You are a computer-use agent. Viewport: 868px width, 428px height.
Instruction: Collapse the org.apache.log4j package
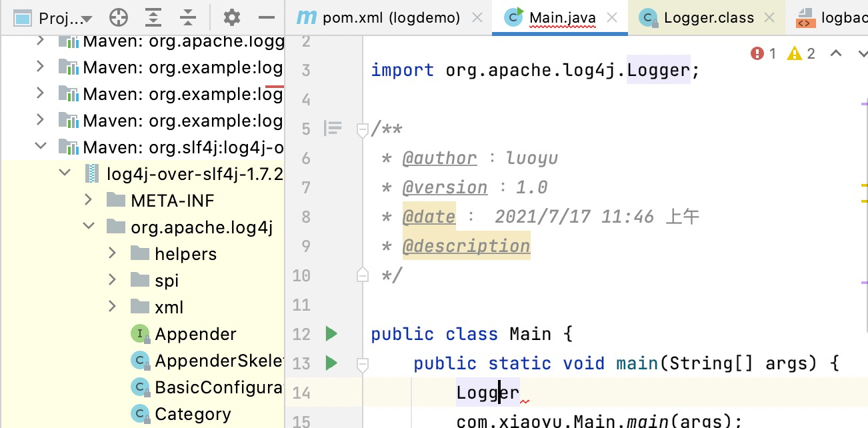tap(89, 226)
